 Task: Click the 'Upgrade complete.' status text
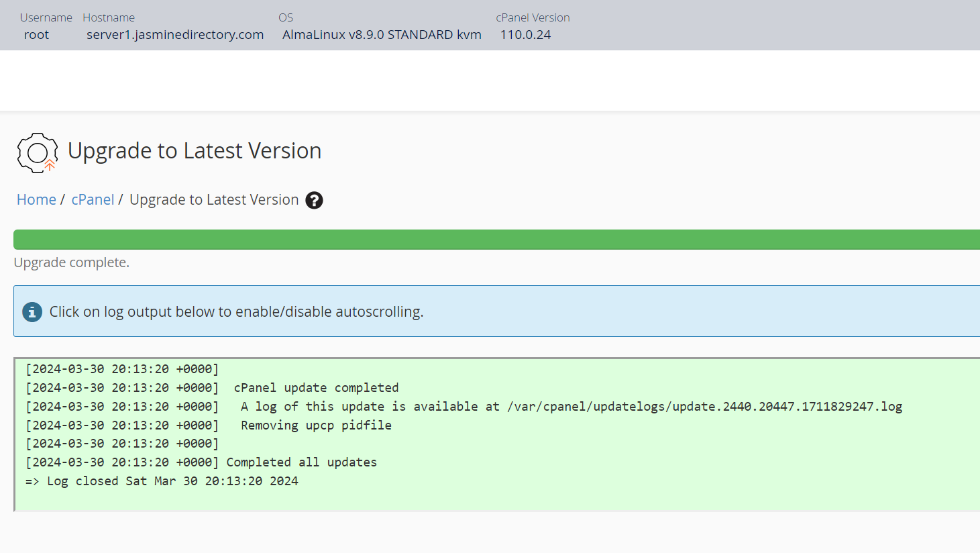(72, 262)
